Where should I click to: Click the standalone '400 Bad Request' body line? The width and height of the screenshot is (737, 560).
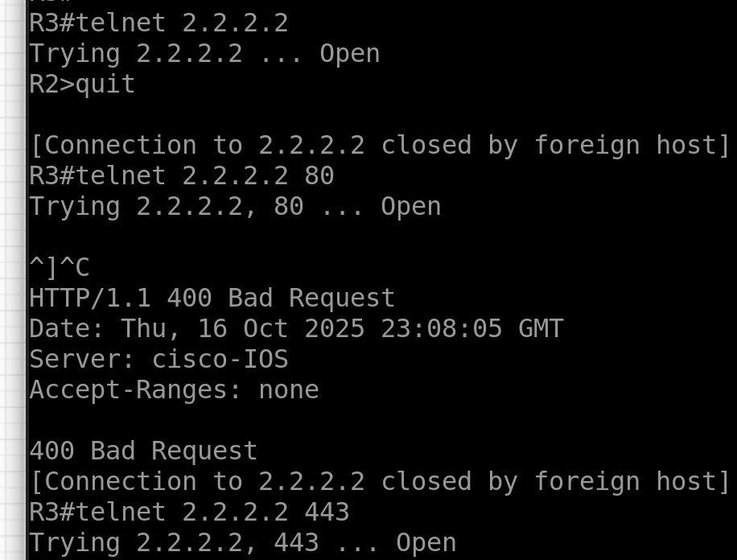143,451
